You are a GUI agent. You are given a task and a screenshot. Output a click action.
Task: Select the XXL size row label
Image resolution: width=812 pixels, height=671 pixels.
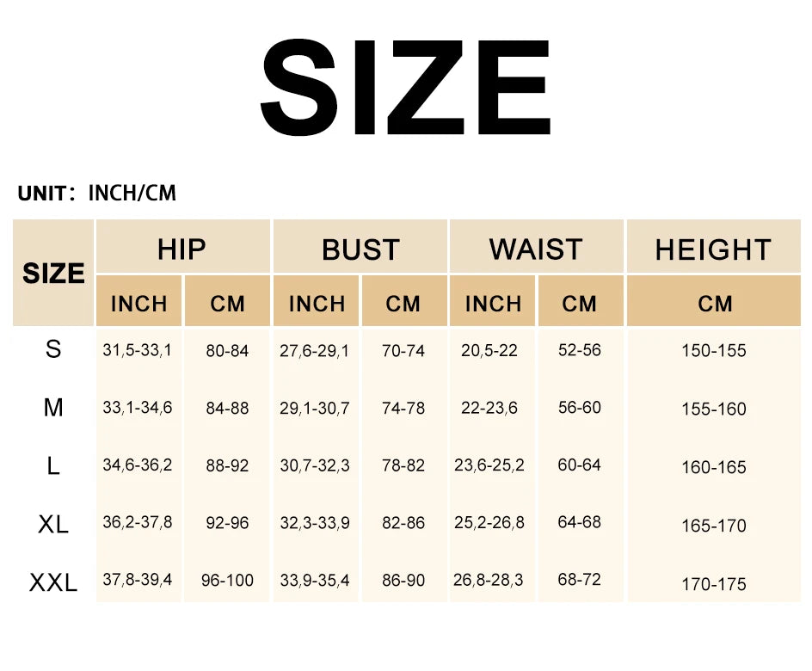(53, 582)
